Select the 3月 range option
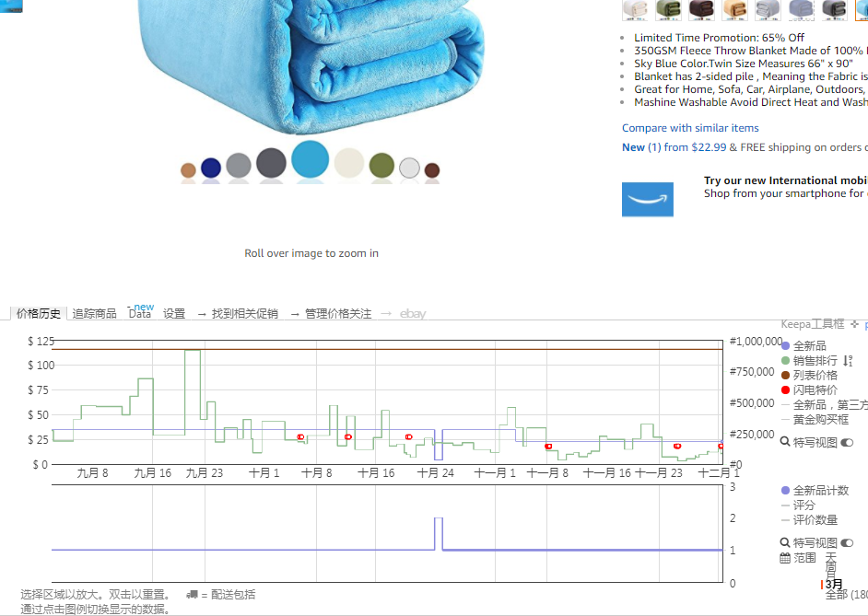Screen dimensions: 868x616 click(833, 585)
